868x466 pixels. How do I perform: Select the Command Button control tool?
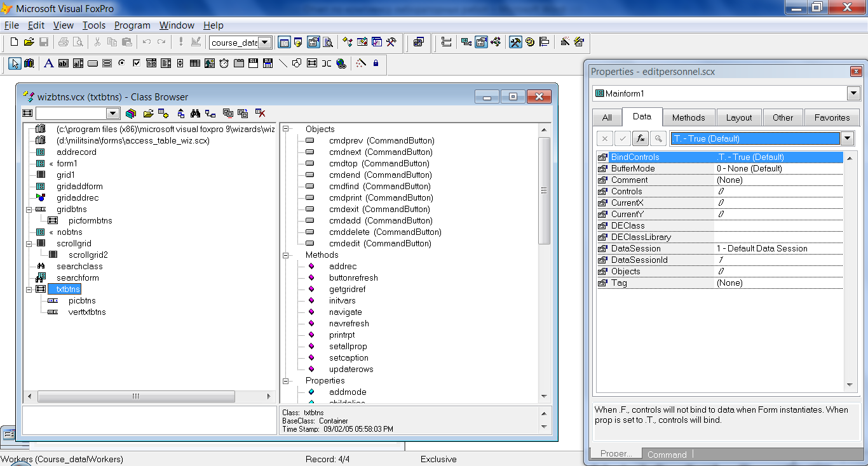point(92,63)
